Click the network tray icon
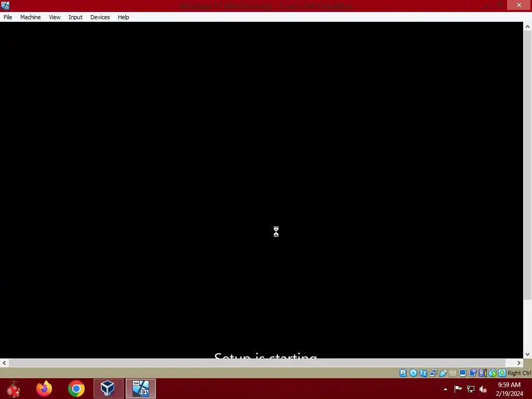 [x=471, y=389]
